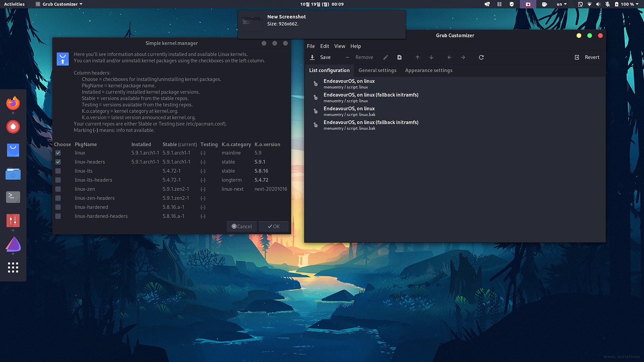The image size is (644, 362).
Task: Check the linux-lts-headers checkbox
Action: [58, 180]
